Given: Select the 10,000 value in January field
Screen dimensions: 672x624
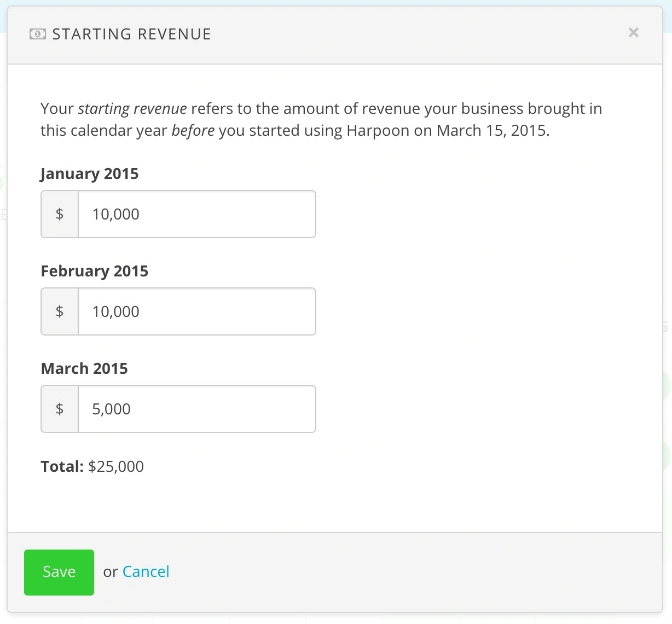Looking at the screenshot, I should [116, 214].
